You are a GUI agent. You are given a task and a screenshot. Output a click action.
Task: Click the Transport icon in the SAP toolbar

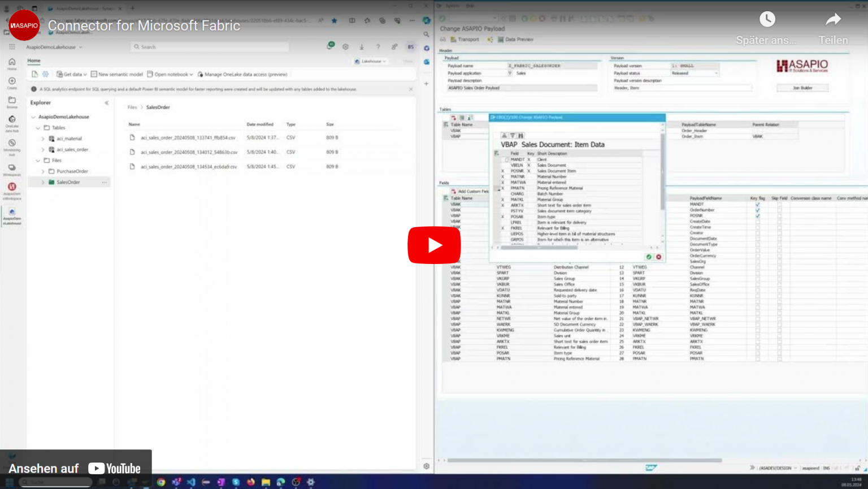453,39
